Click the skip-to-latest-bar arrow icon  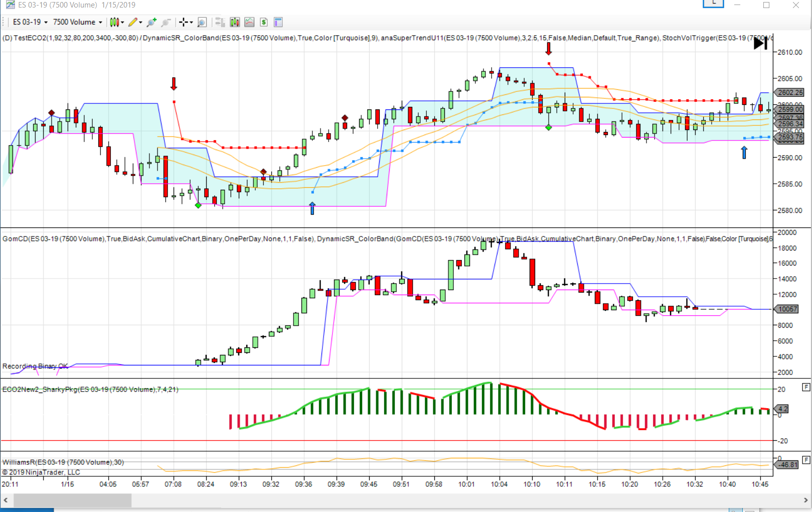761,44
